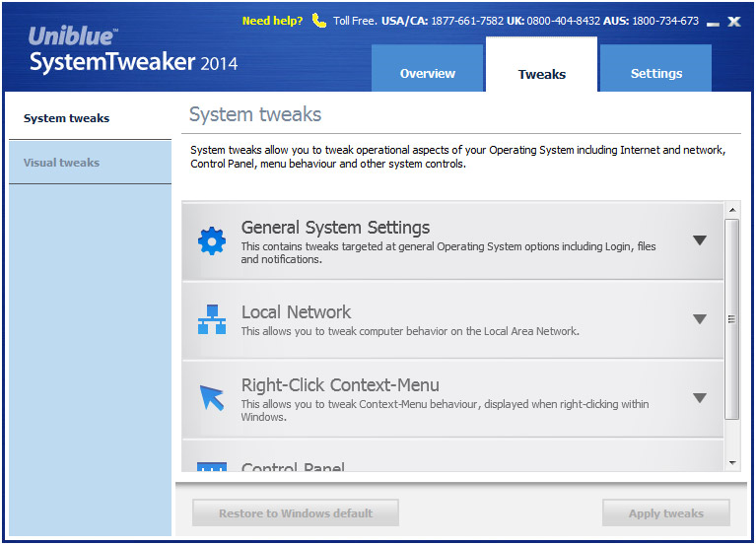Select the Tweaks tab
Screen dimensions: 756x545
[541, 64]
